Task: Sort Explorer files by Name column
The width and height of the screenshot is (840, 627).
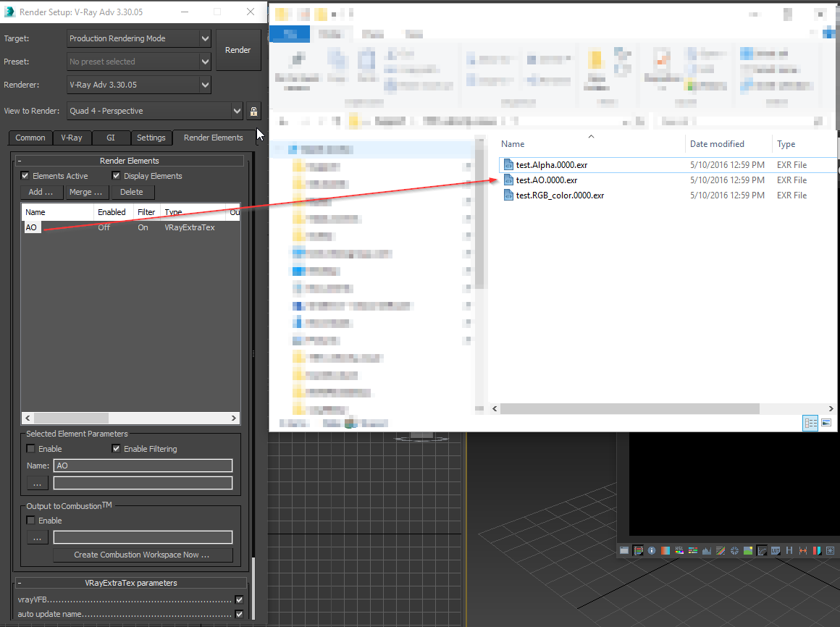Action: point(513,144)
